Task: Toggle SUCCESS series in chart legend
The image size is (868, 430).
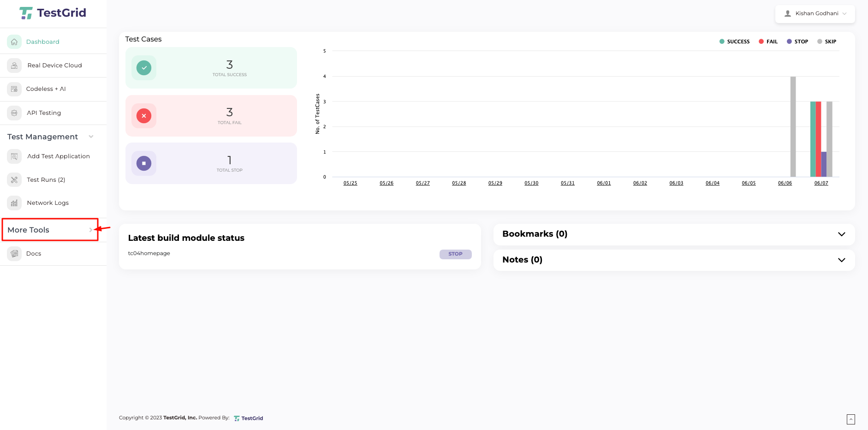Action: [734, 42]
